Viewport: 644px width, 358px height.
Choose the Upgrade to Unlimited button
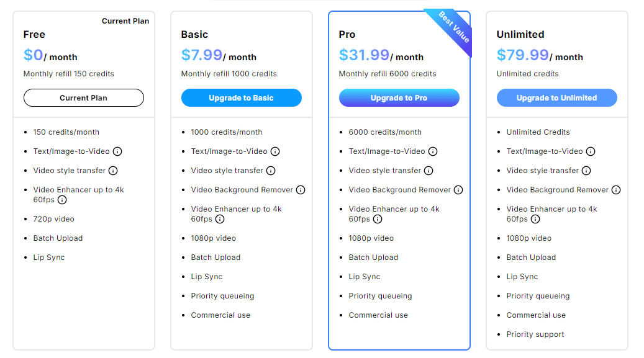[x=556, y=98]
